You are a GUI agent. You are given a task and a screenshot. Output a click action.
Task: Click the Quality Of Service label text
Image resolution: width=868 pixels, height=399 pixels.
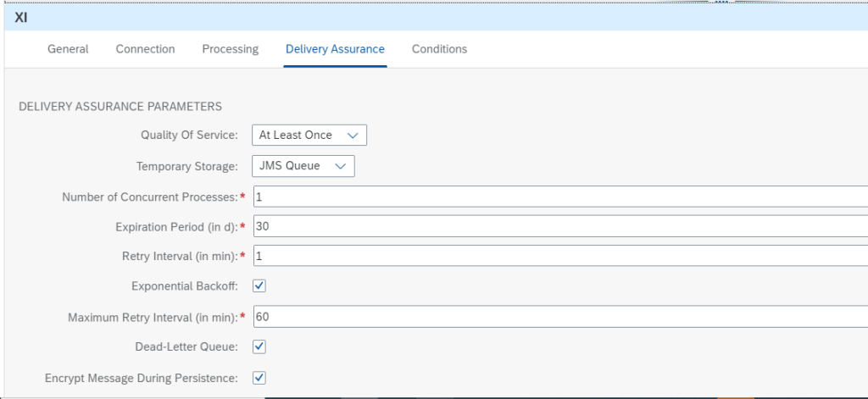(x=189, y=136)
